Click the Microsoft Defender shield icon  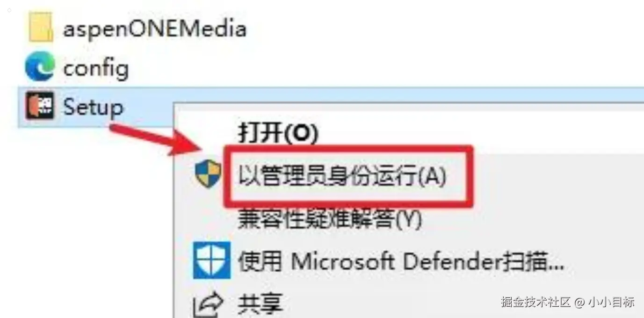212,260
